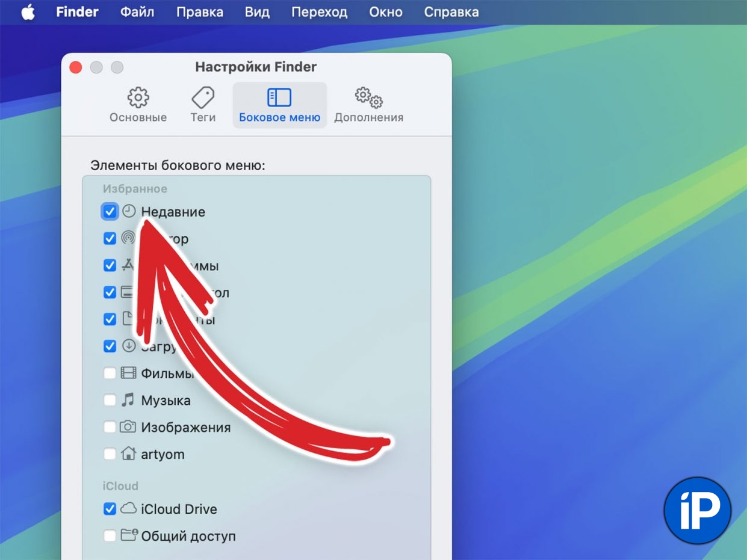747x560 pixels.
Task: Click the Музыка label text
Action: (166, 401)
